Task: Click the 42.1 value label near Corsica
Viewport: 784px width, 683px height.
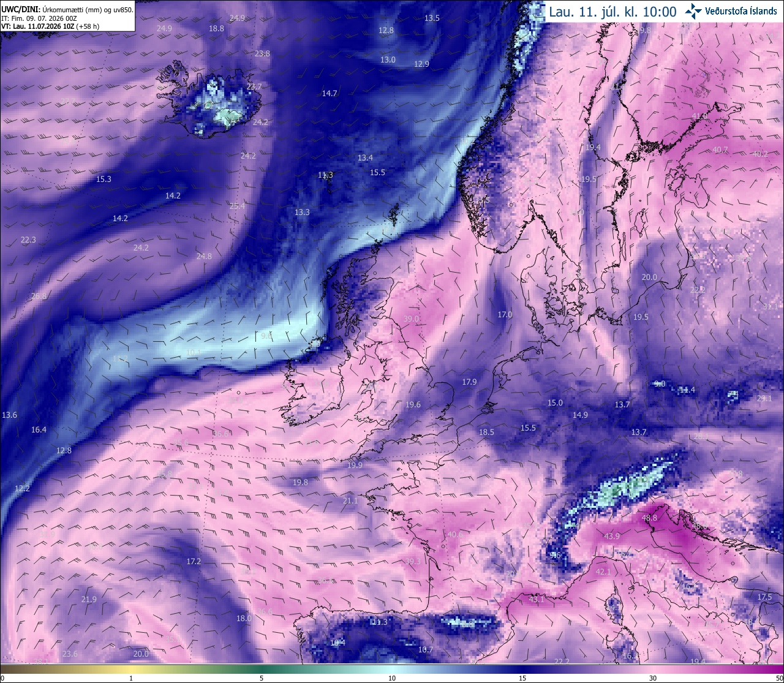Action: point(603,572)
